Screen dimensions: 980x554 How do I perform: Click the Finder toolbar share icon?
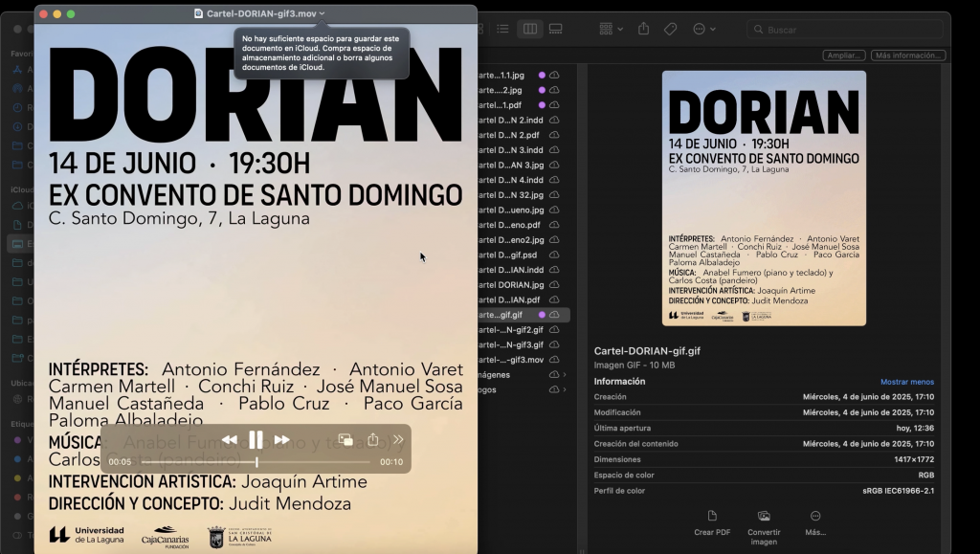(x=643, y=30)
